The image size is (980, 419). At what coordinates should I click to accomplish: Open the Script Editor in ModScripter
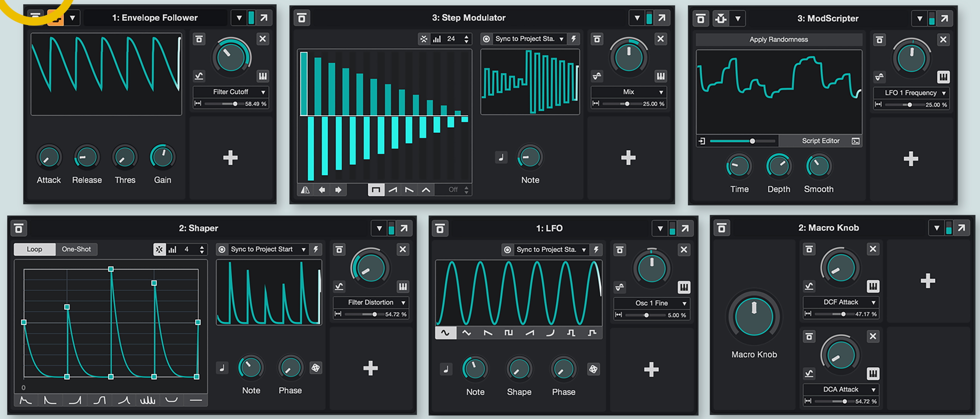point(821,141)
